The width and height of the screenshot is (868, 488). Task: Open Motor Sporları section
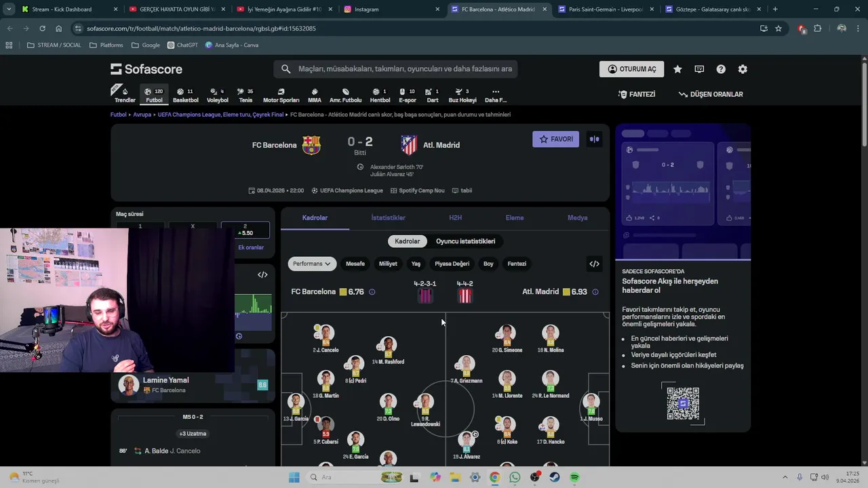(281, 95)
